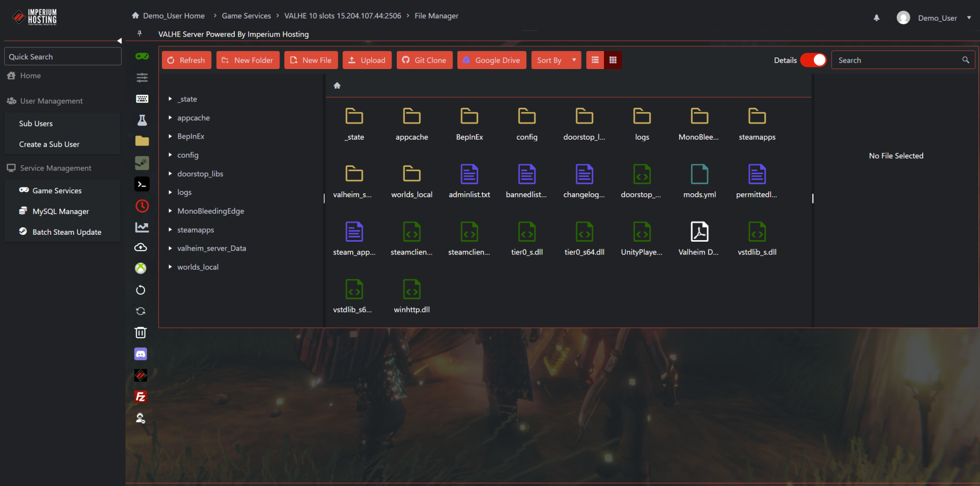The image size is (980, 486).
Task: Click the Steam icon in the service sidebar
Action: [x=142, y=163]
